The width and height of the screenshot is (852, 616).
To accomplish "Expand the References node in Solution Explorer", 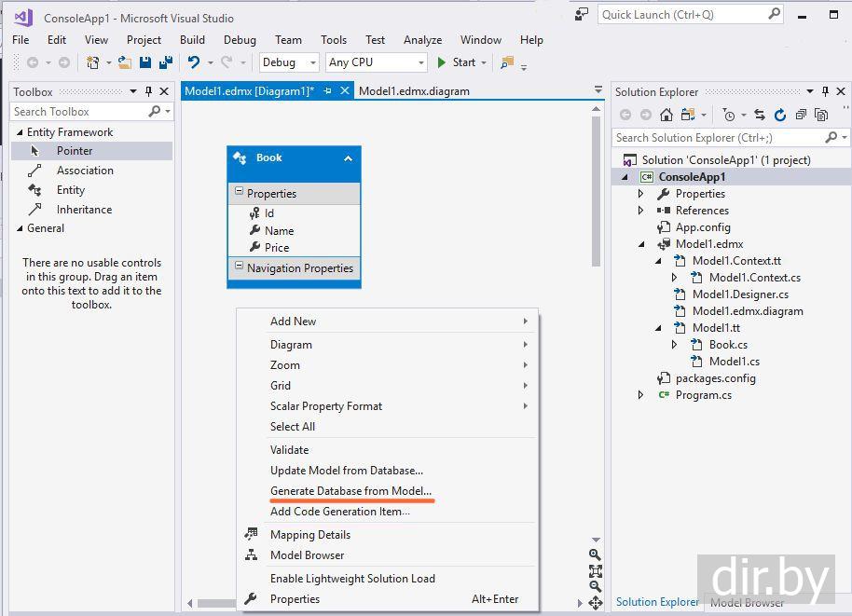I will [x=640, y=211].
